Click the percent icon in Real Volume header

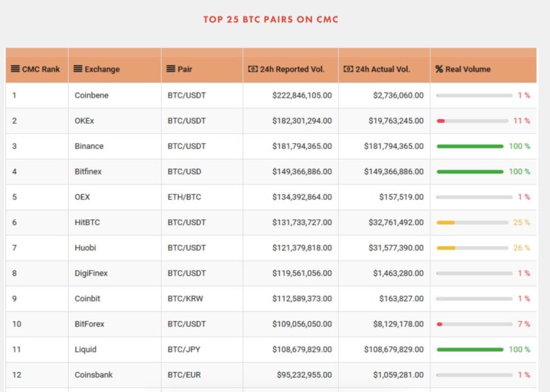point(439,69)
